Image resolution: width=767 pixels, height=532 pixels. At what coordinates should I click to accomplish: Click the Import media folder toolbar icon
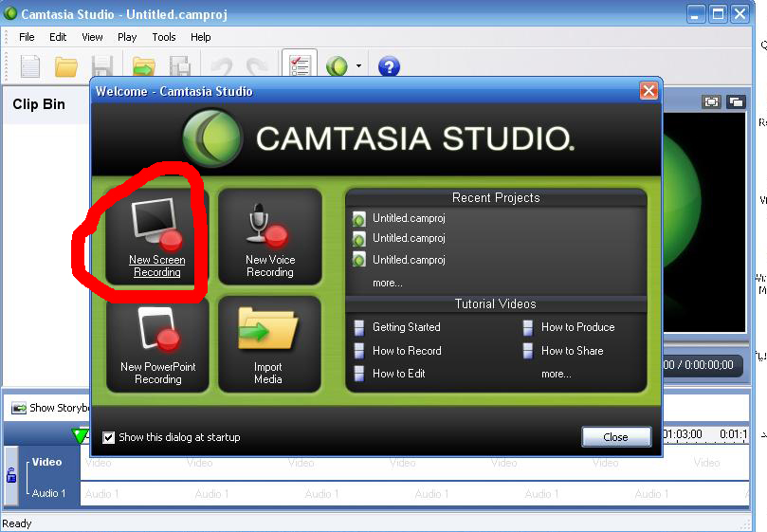click(143, 66)
